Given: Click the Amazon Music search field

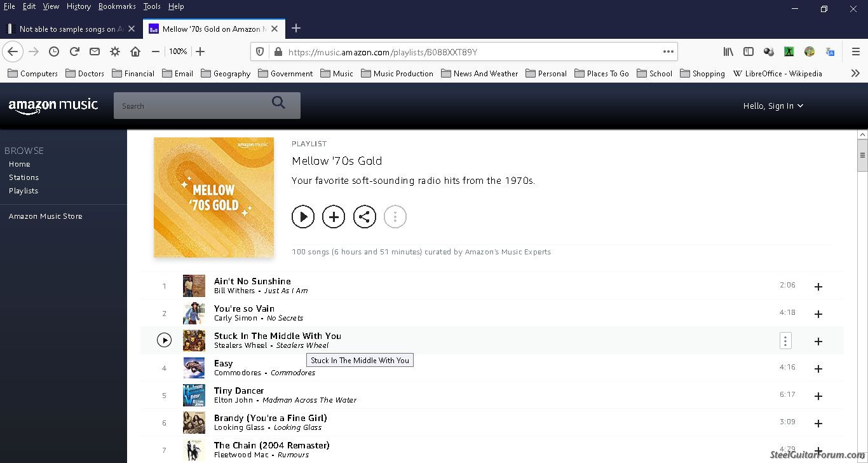Looking at the screenshot, I should click(x=191, y=106).
